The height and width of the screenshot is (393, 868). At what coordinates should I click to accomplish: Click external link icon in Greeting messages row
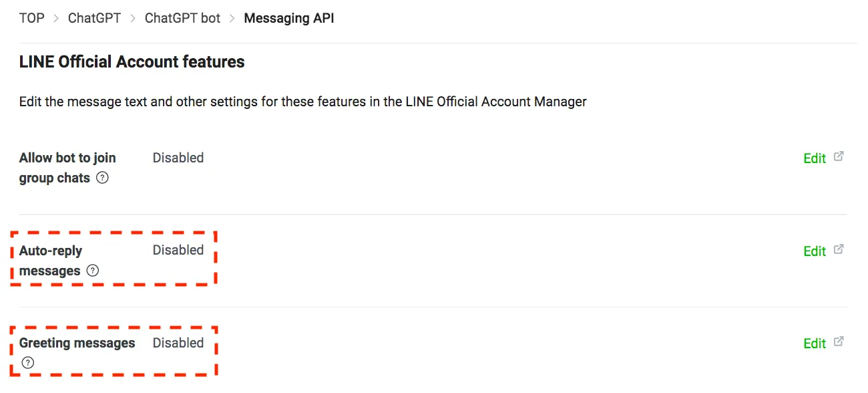coord(839,342)
